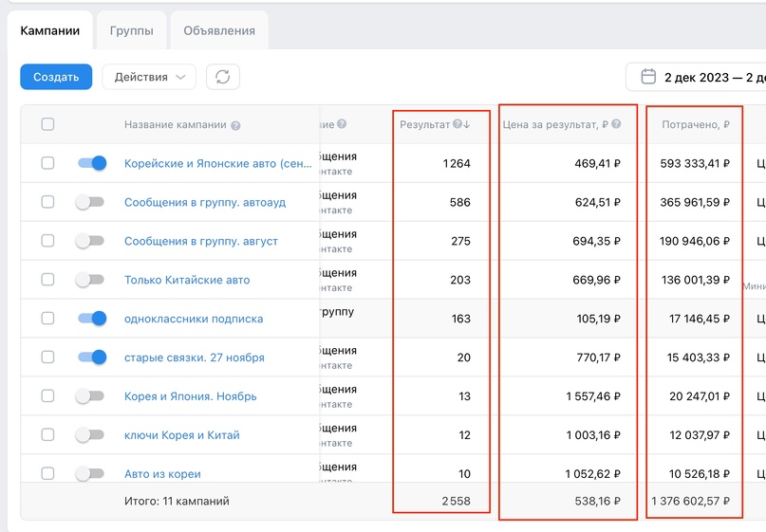Image resolution: width=766 pixels, height=532 pixels.
Task: Click spent value 593 333,41 ₽
Action: tap(695, 163)
